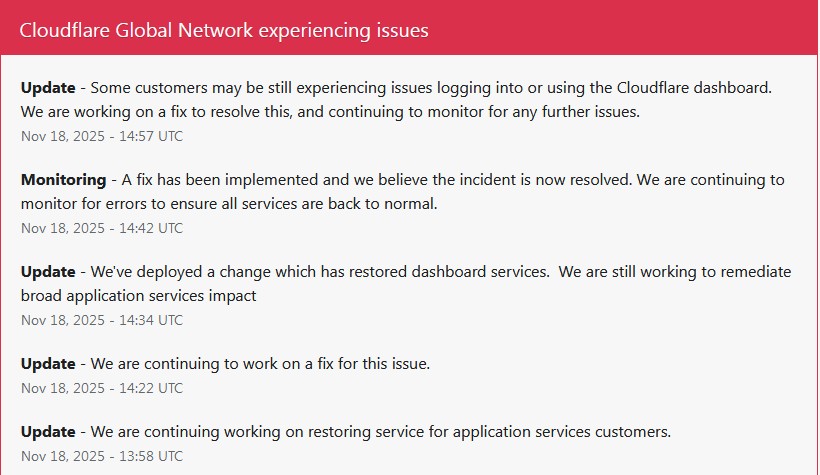Select the Nov 18, 2025 - 14:34 UTC timestamp
Image resolution: width=820 pixels, height=475 pixels.
[102, 320]
